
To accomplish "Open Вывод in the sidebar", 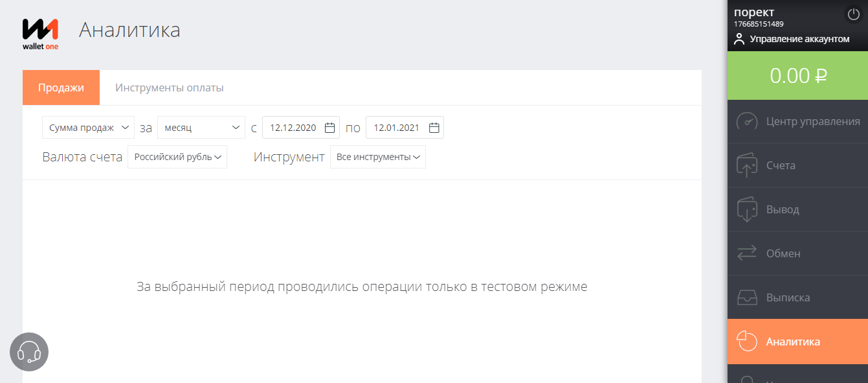I will (797, 209).
